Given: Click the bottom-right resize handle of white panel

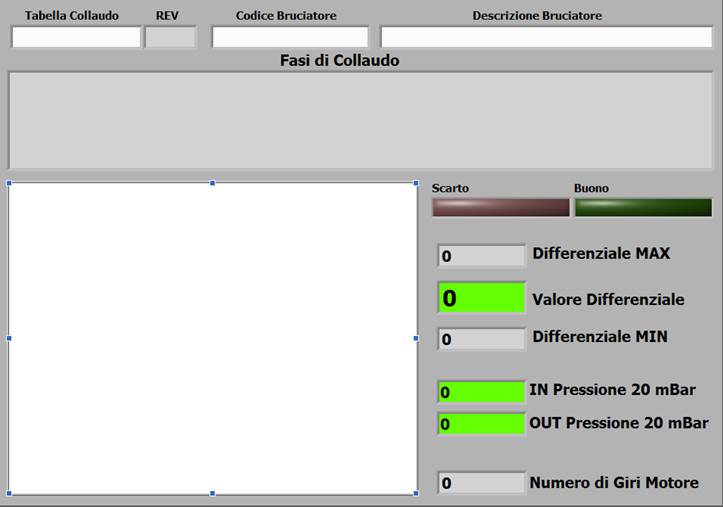Looking at the screenshot, I should (x=416, y=493).
